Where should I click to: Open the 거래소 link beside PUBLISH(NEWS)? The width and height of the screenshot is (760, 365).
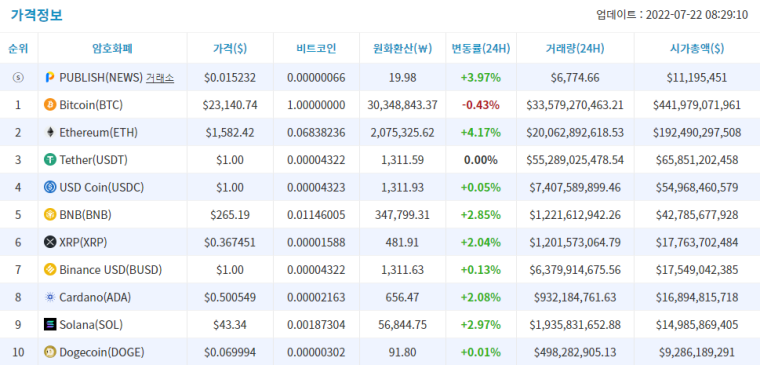pos(160,78)
